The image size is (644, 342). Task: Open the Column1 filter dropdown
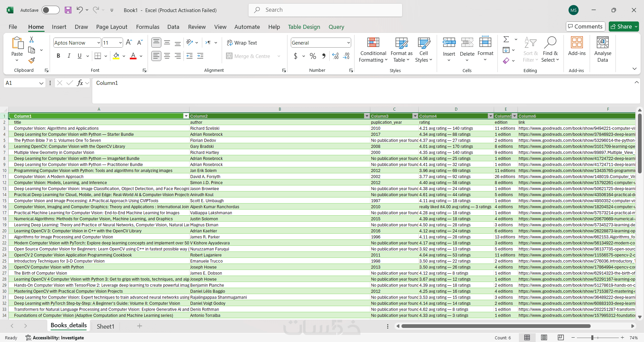click(x=186, y=116)
